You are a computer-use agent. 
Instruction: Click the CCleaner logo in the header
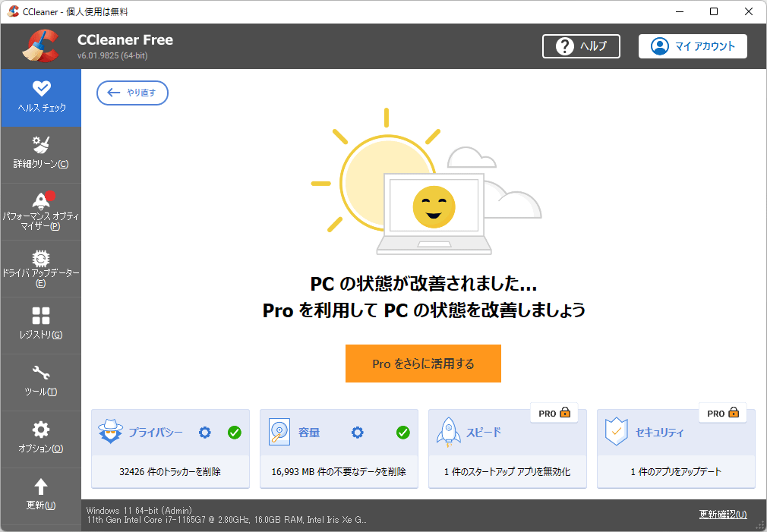(40, 46)
